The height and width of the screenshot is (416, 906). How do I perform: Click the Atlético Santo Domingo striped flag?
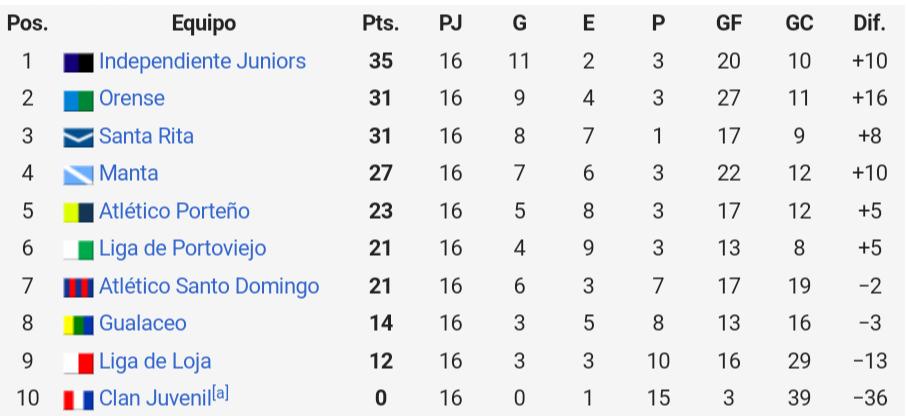78,287
